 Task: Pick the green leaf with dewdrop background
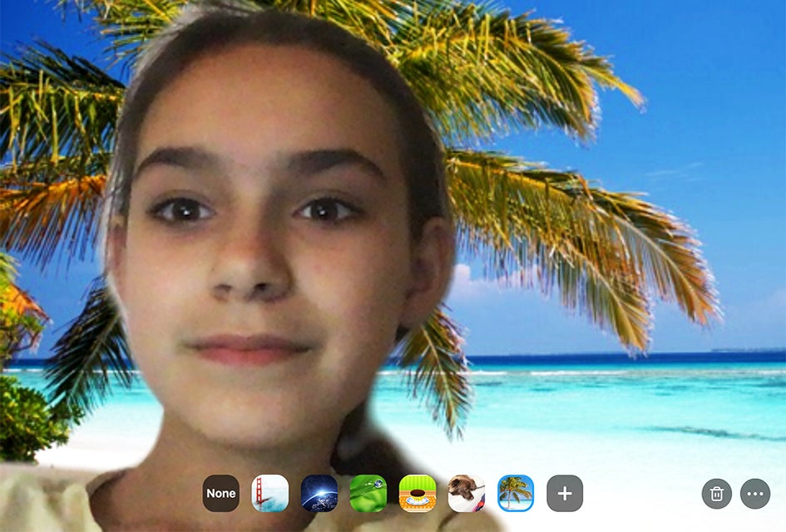point(368,493)
